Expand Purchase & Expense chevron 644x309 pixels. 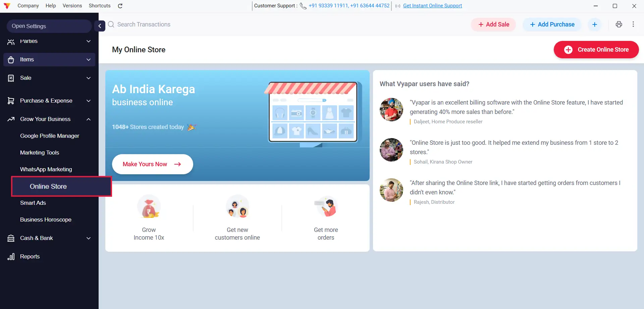point(89,101)
